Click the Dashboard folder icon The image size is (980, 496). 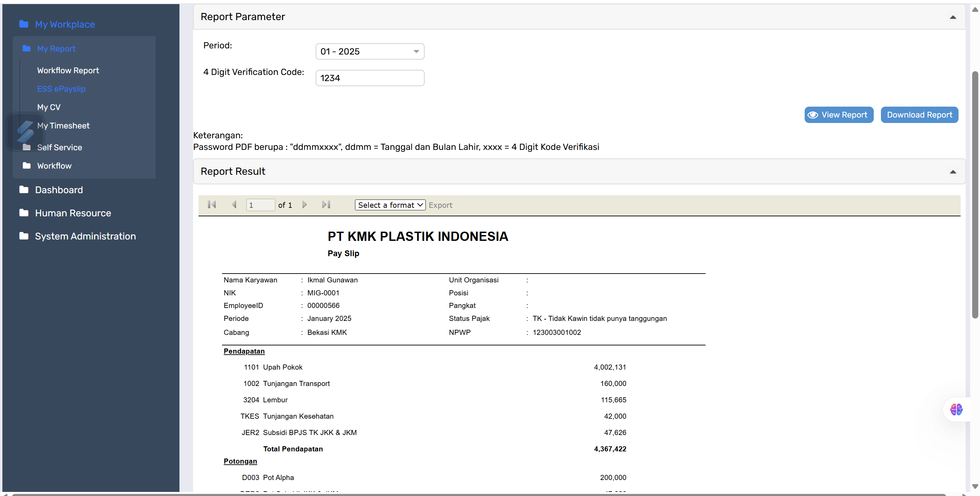tap(23, 189)
